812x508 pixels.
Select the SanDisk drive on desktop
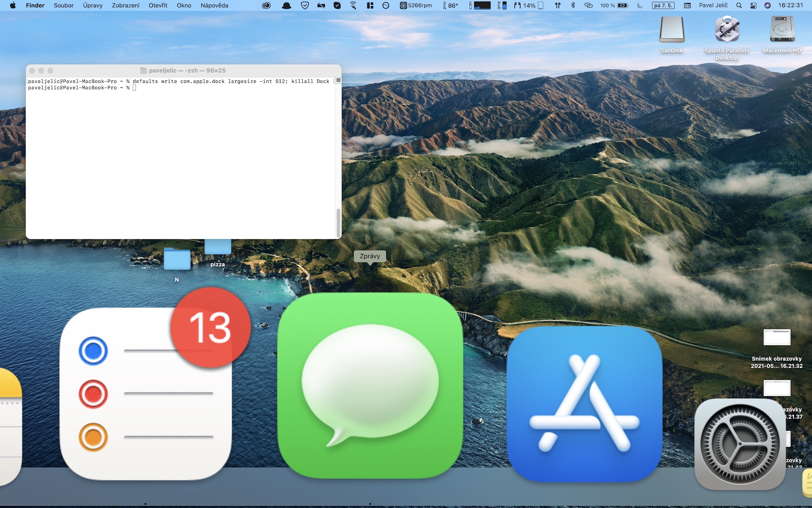(672, 31)
